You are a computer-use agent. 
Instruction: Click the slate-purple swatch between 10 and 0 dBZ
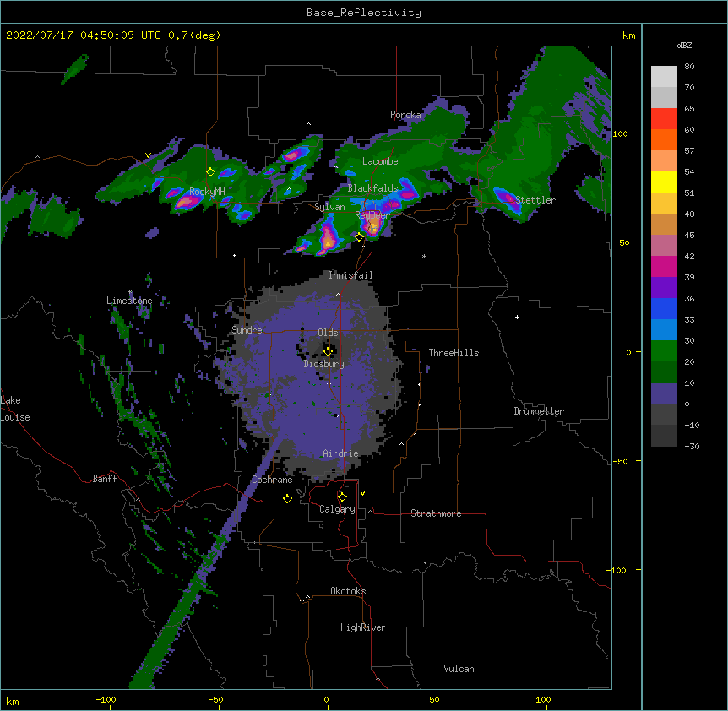point(664,393)
